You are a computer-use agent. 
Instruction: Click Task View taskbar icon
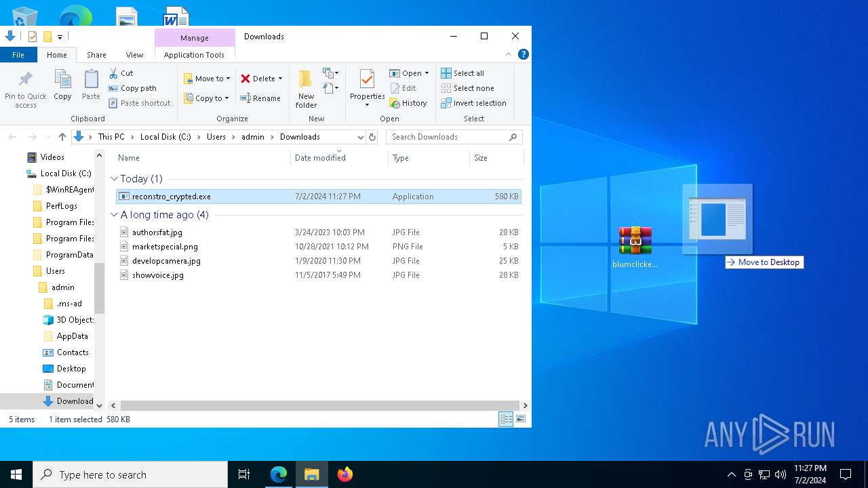pos(244,474)
